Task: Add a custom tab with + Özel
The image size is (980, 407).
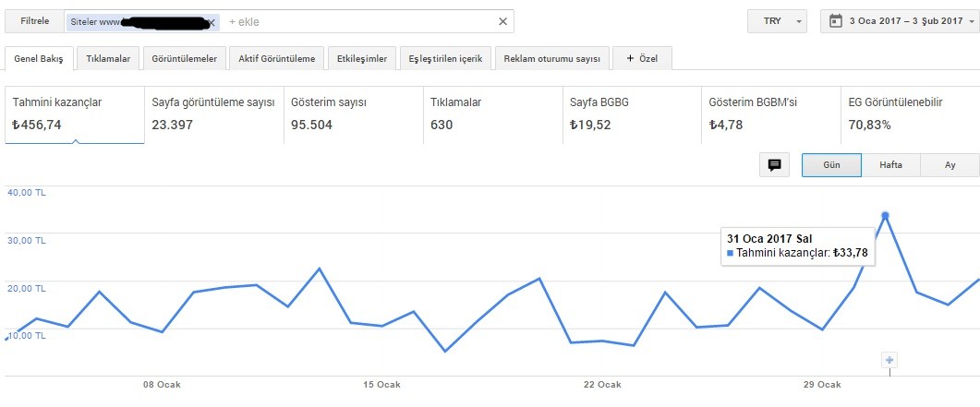Action: [x=643, y=59]
